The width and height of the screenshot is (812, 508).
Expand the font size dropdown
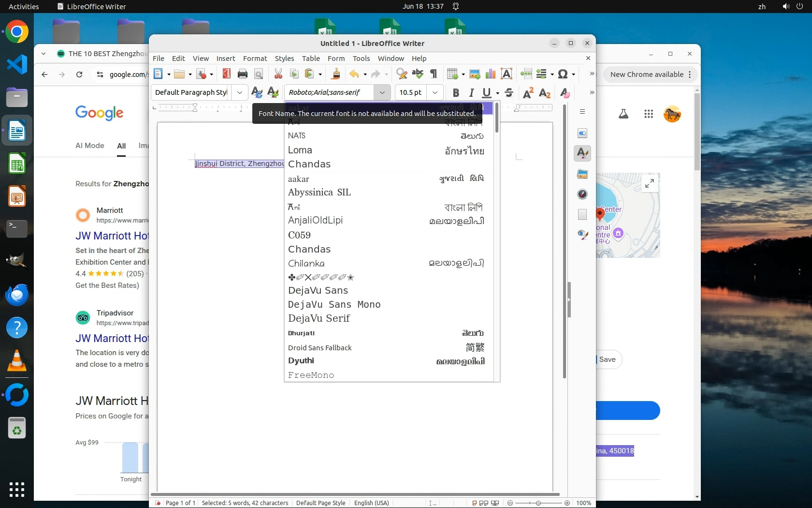click(435, 92)
